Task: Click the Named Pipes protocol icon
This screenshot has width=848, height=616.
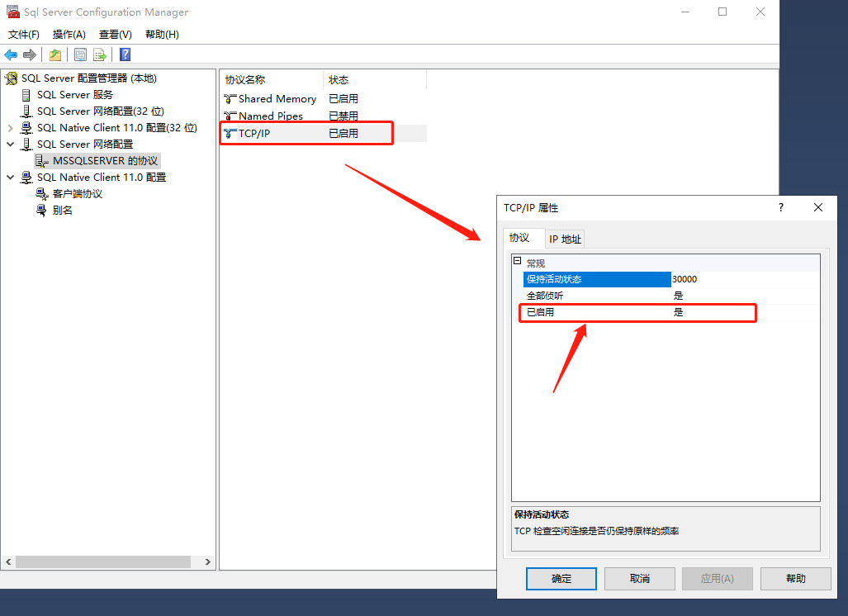Action: coord(230,116)
